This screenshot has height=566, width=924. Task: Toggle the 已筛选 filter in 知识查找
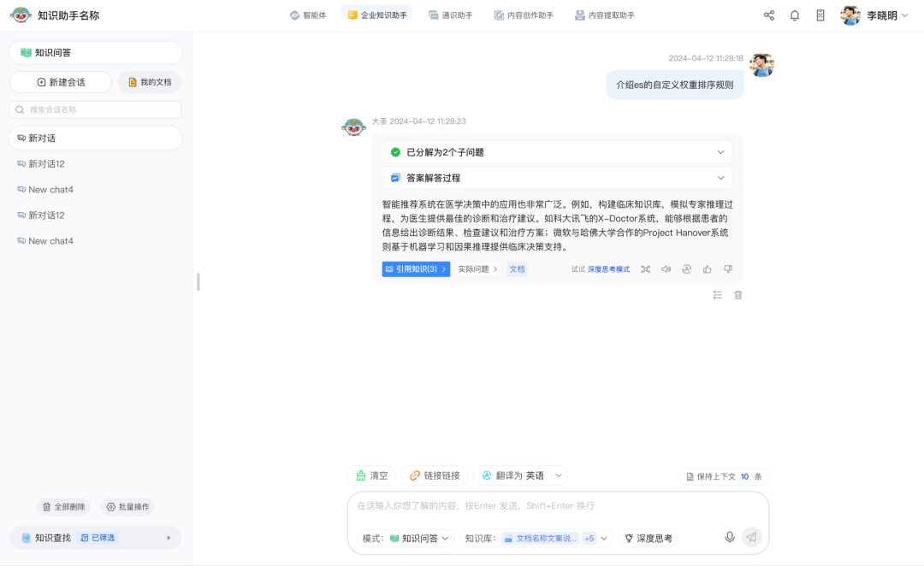[97, 538]
